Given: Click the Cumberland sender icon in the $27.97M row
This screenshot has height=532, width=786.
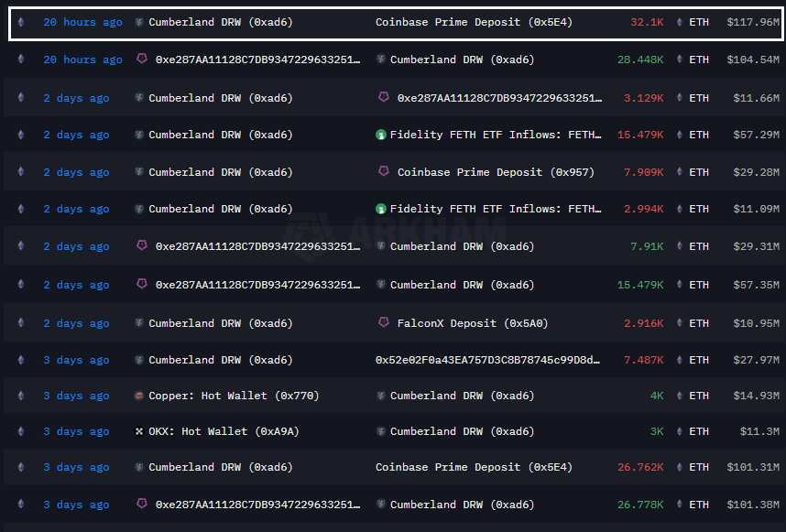Looking at the screenshot, I should (139, 360).
